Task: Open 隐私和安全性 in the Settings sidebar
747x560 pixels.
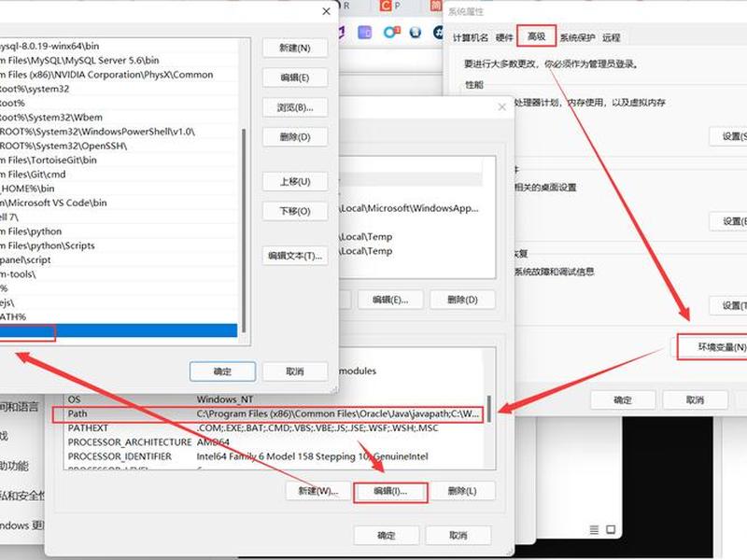Action: tap(22, 496)
